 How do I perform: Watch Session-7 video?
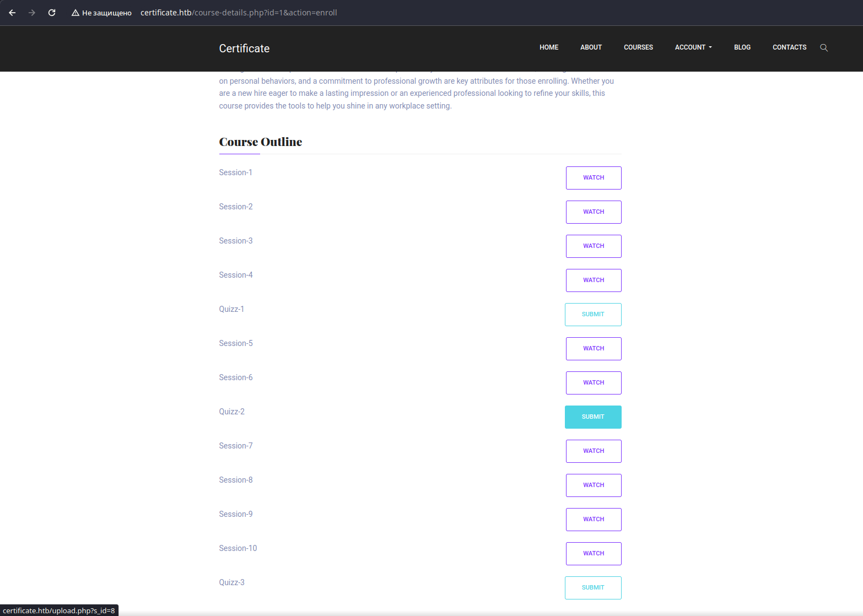click(x=594, y=451)
